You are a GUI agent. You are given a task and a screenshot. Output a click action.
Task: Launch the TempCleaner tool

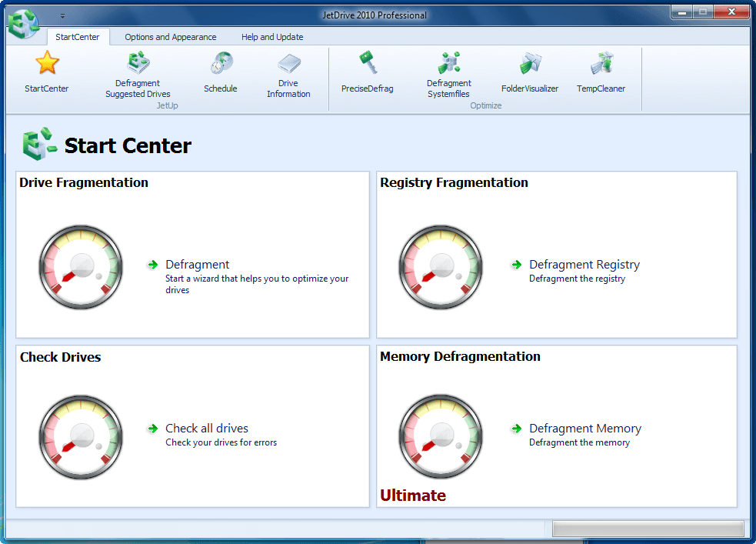601,63
